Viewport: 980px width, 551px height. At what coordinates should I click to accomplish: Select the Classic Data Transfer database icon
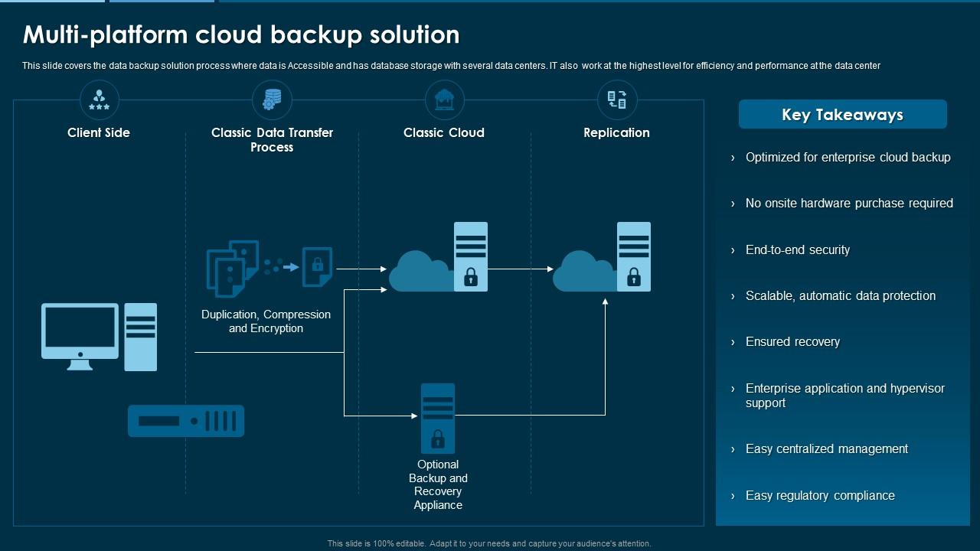272,99
